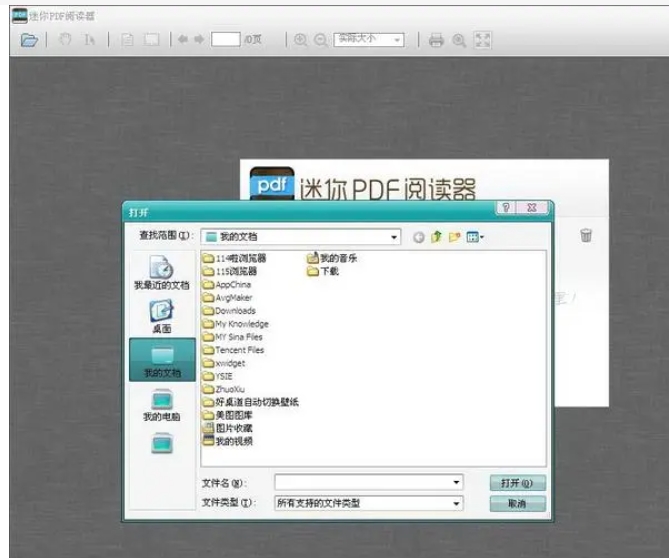Select the My Knowledge folder
The height and width of the screenshot is (558, 669).
[236, 324]
